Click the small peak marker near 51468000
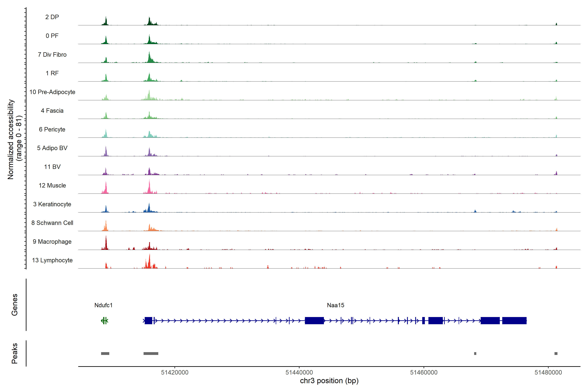 pos(475,353)
